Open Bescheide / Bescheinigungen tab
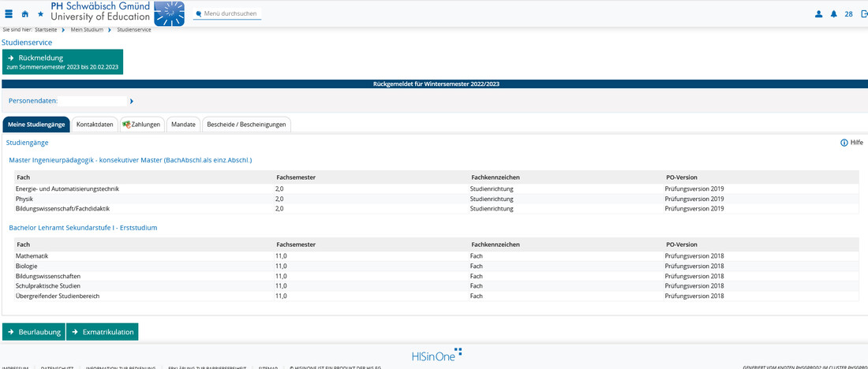868x369 pixels. coord(246,125)
